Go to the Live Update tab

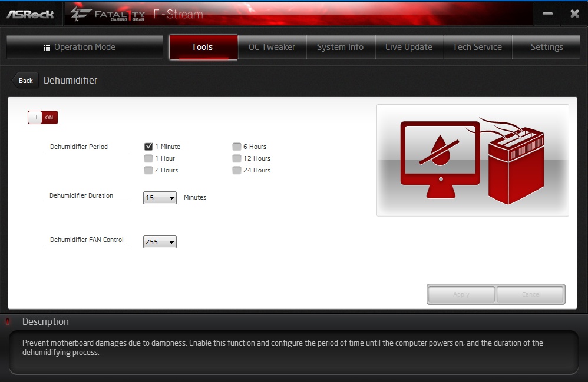point(408,47)
